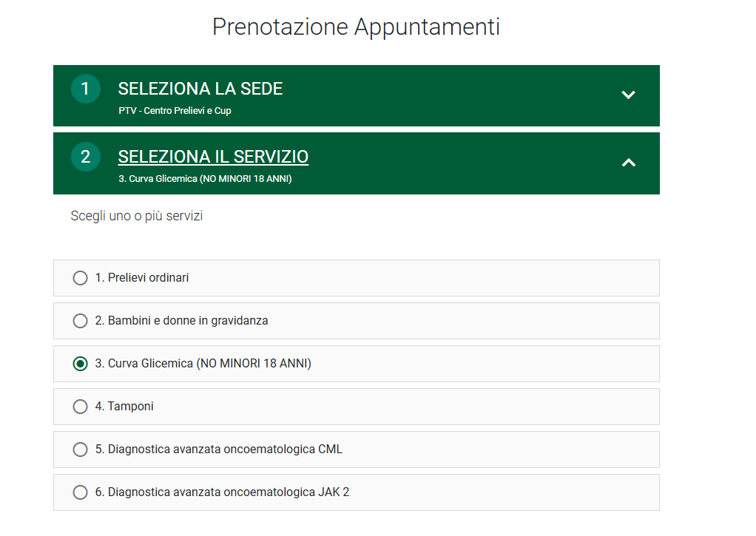Image resolution: width=756 pixels, height=536 pixels.
Task: Click the '3. Curva Glicemica (NO MINORI 18 ANNI)' option text
Action: click(203, 364)
